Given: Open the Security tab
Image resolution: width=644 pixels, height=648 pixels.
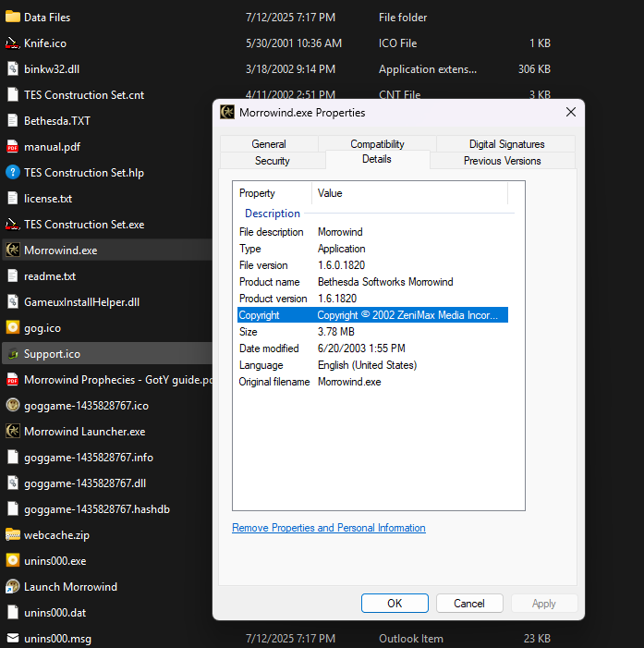Looking at the screenshot, I should [273, 161].
